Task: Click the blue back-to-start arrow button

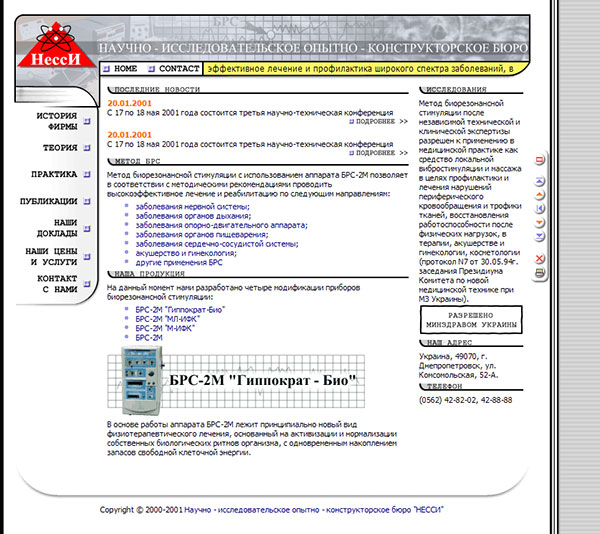Action: click(x=539, y=208)
